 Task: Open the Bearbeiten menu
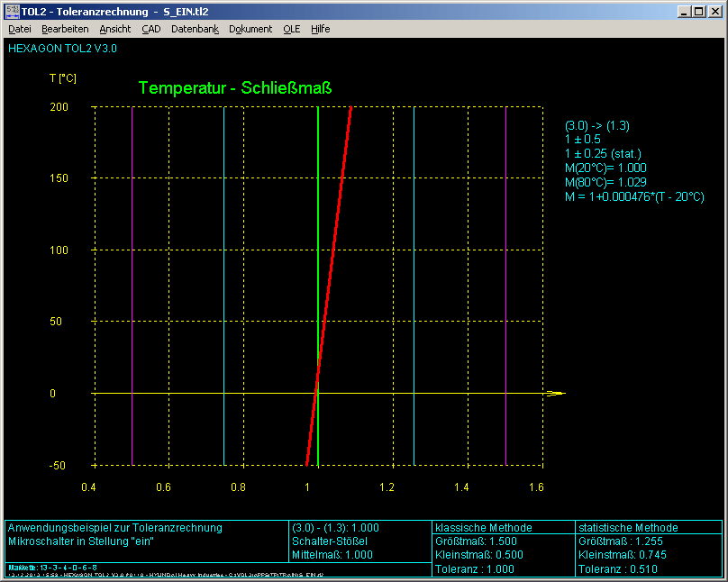pyautogui.click(x=65, y=29)
